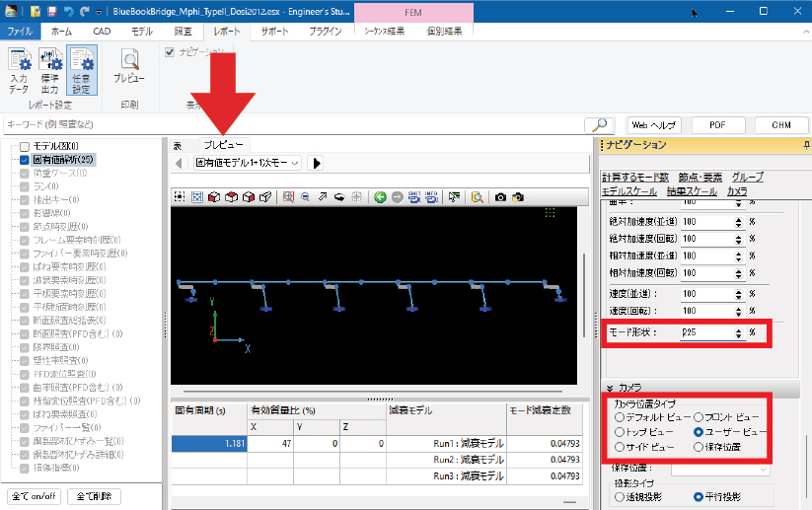Click the open file icon in title bar
This screenshot has height=510, width=812.
pyautogui.click(x=36, y=11)
